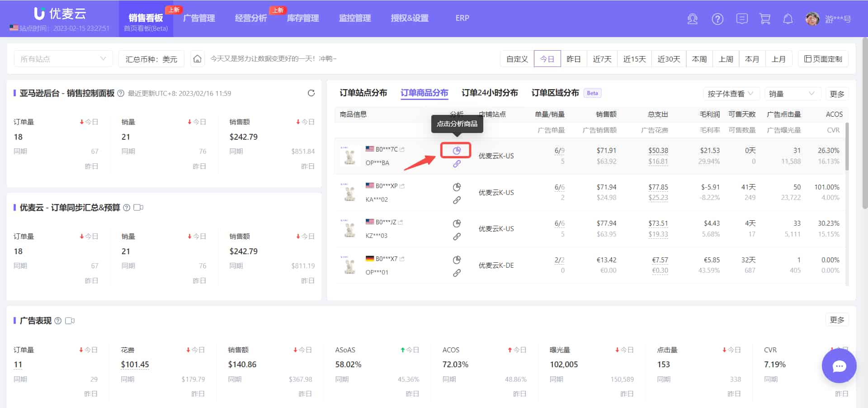Open the help question mark icon in header
This screenshot has height=408, width=868.
(x=717, y=19)
